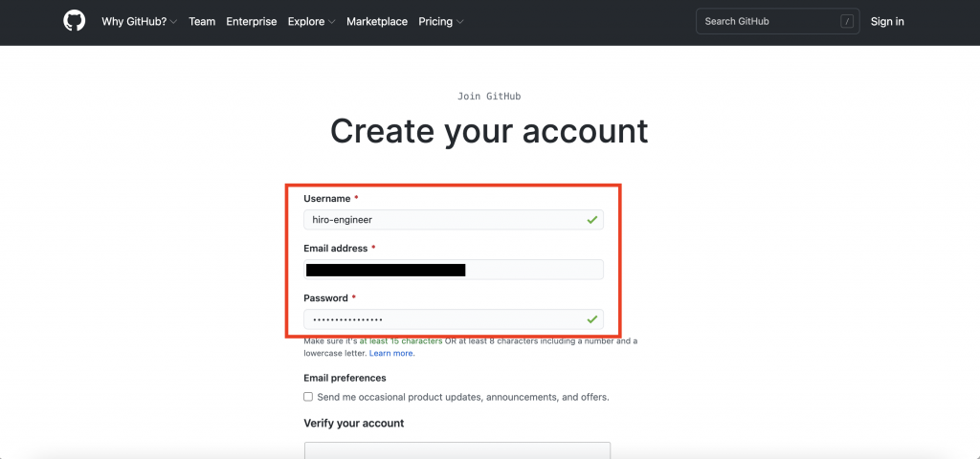This screenshot has height=459, width=980.
Task: Click the Create your account heading
Action: pyautogui.click(x=489, y=131)
